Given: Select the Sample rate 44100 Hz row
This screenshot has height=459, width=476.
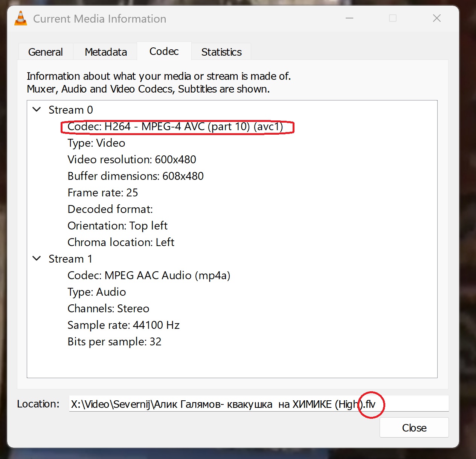Looking at the screenshot, I should [124, 325].
